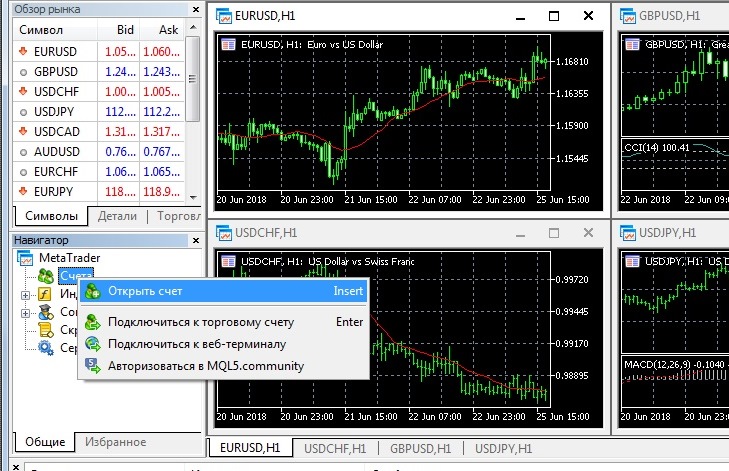Maximize the USDCHF,H1 chart window
Viewport: 729px width, 471px height.
coord(554,233)
